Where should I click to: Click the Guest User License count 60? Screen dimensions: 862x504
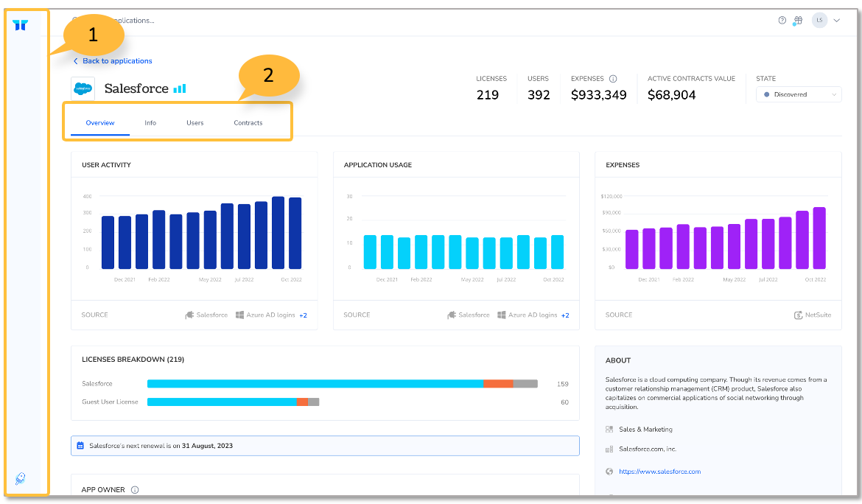pyautogui.click(x=564, y=402)
